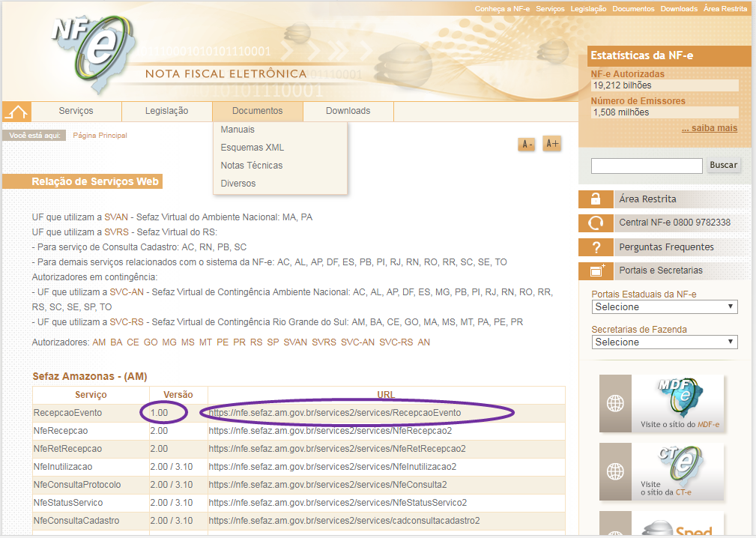Follow the SVAN link in description
This screenshot has height=538, width=756.
tap(116, 217)
